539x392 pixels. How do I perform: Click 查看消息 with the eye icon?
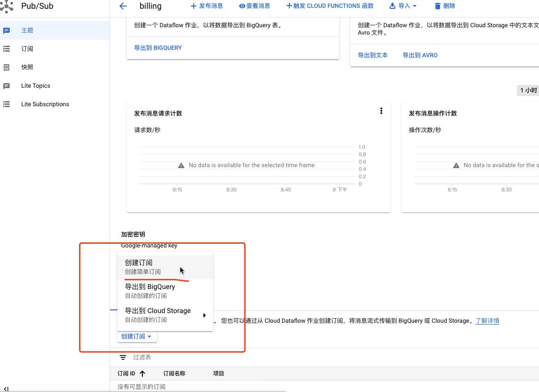tap(254, 6)
